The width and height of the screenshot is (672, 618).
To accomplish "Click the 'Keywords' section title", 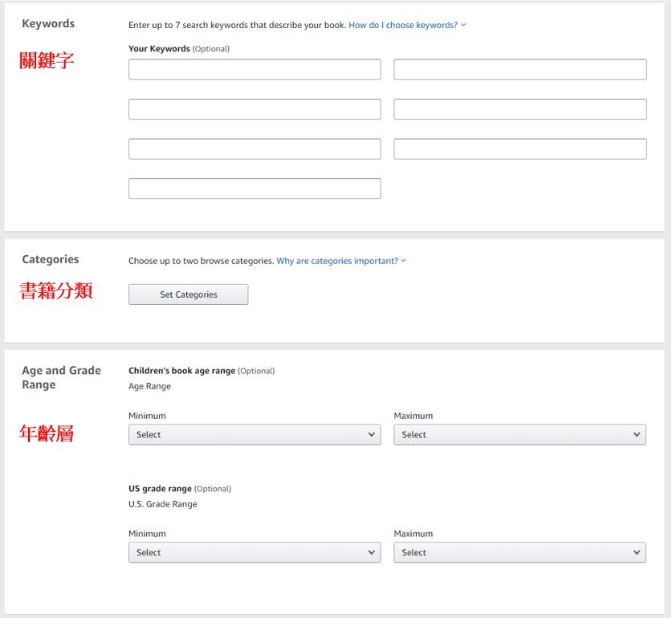I will pyautogui.click(x=48, y=23).
